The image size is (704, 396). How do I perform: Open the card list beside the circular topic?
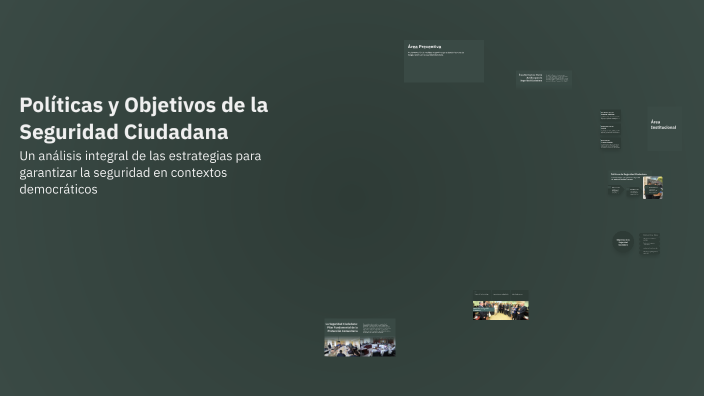[650, 244]
